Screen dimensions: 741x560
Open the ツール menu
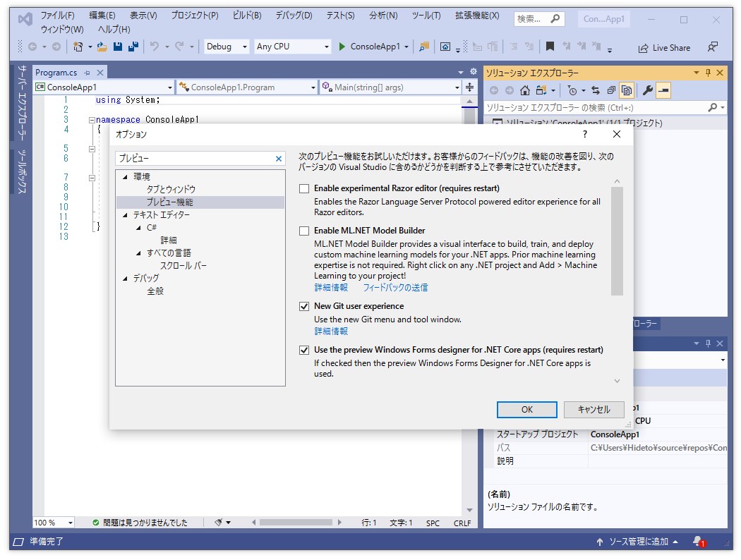(426, 16)
